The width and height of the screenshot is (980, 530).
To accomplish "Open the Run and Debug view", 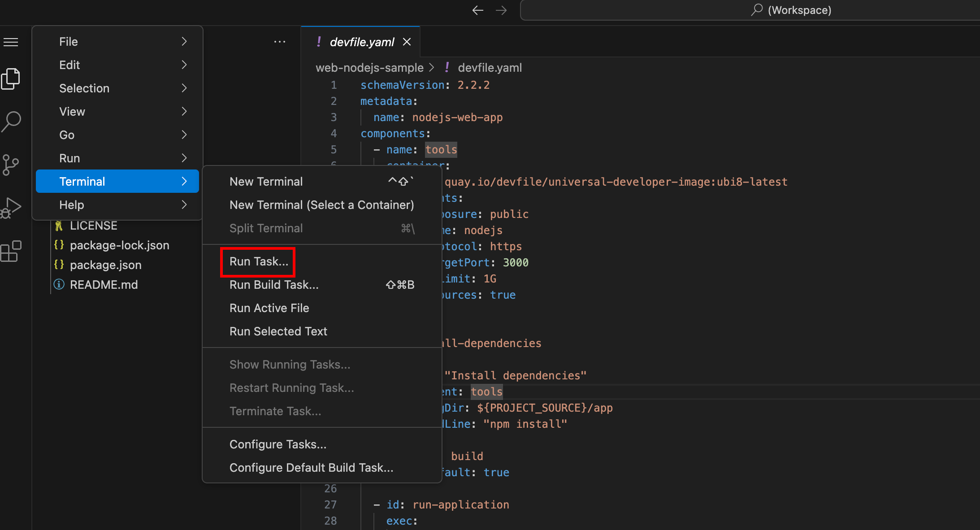I will 12,208.
